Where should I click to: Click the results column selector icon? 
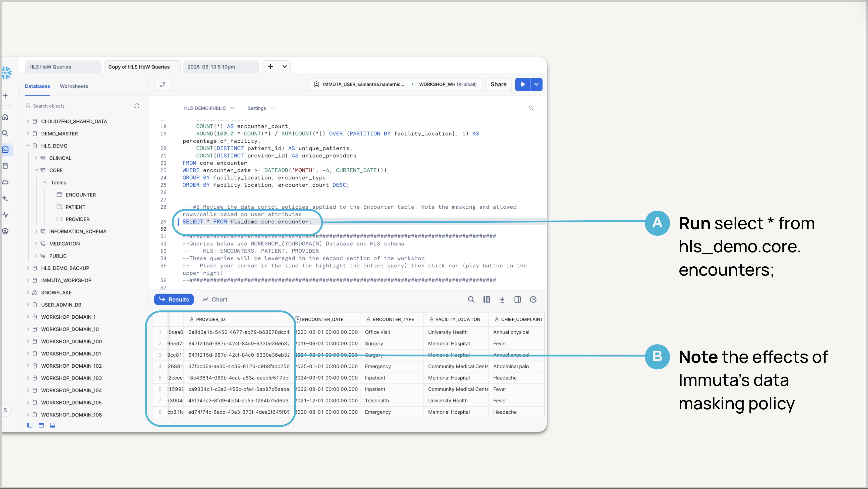tap(486, 300)
